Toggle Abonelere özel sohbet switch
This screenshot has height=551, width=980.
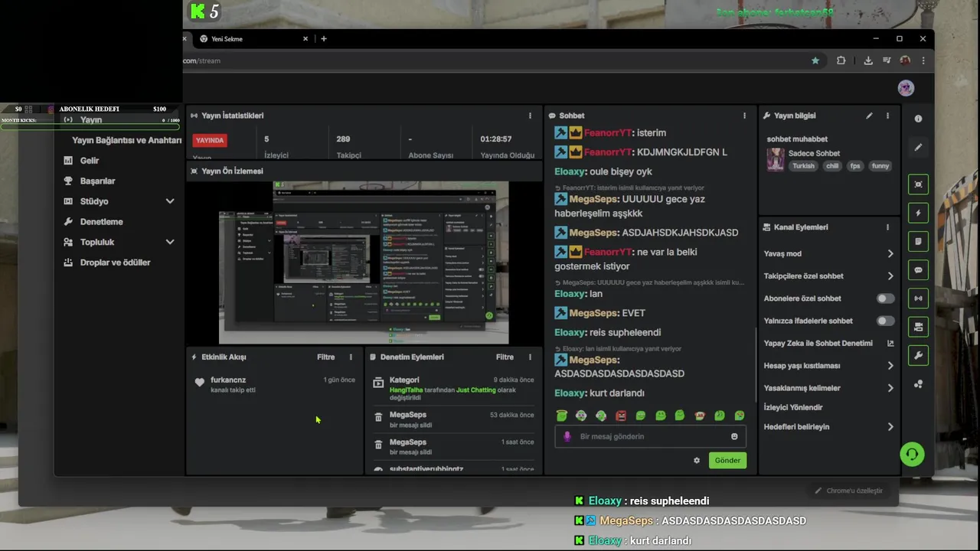885,298
